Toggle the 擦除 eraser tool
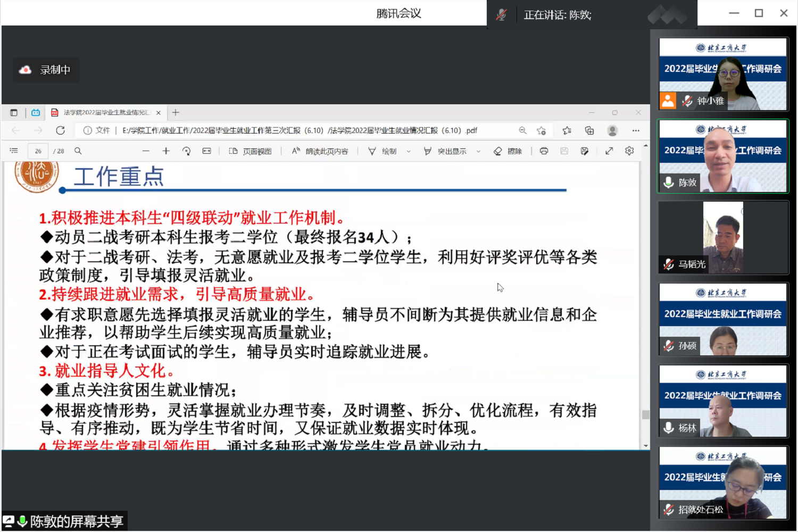Viewport: 798px width, 532px height. pos(508,151)
